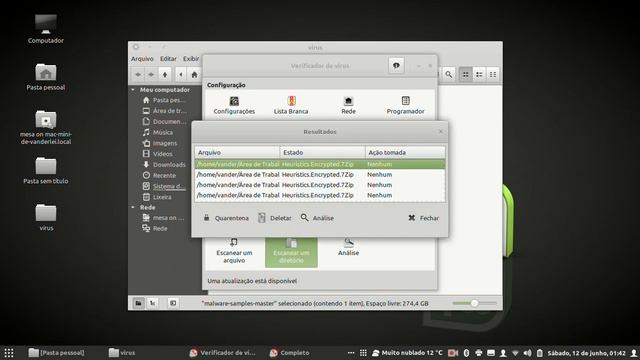Open Exibir menu in file manager

[x=191, y=59]
